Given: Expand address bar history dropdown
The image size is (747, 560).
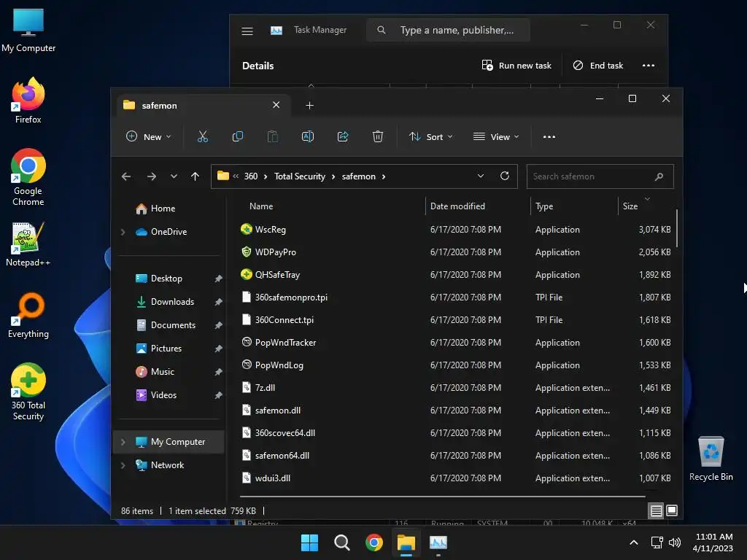Looking at the screenshot, I should 481,176.
